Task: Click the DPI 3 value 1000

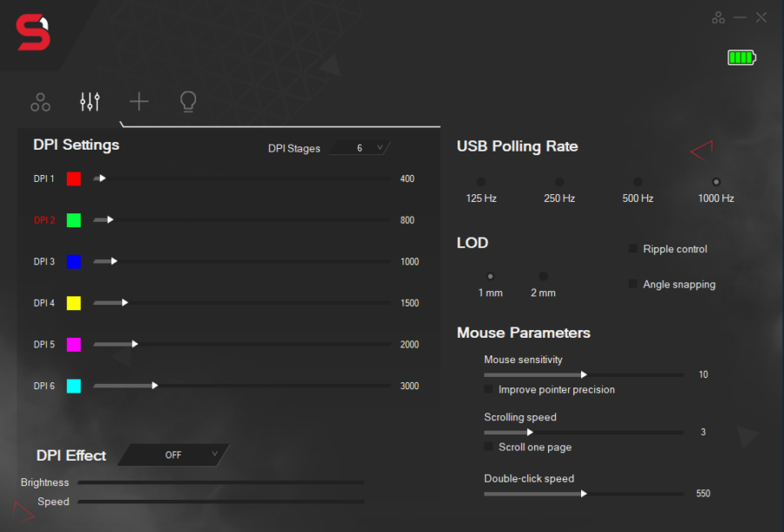Action: [409, 261]
